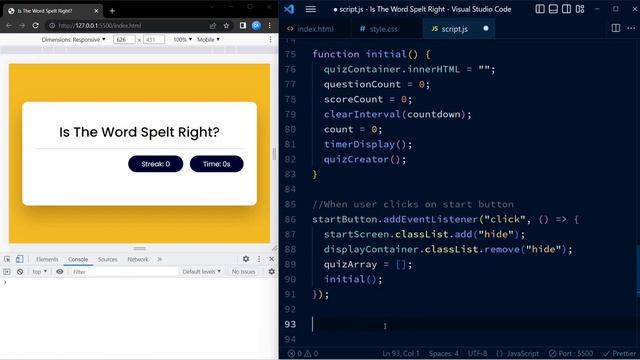Open DevTools settings gear
This screenshot has width=640, height=360.
click(x=246, y=259)
